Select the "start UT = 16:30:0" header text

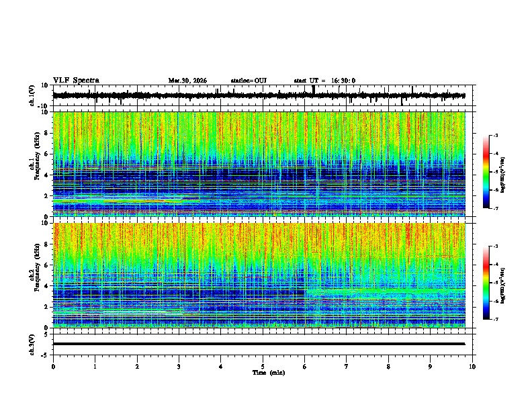324,81
